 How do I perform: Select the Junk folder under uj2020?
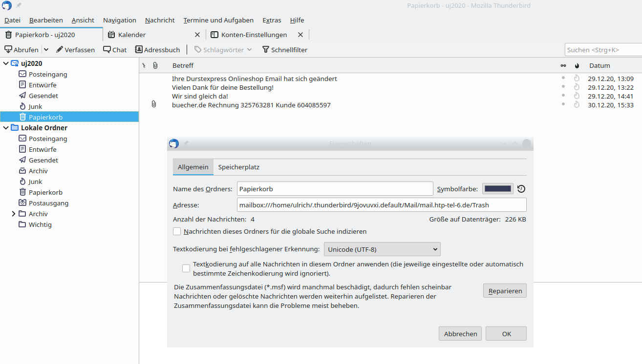pos(35,106)
